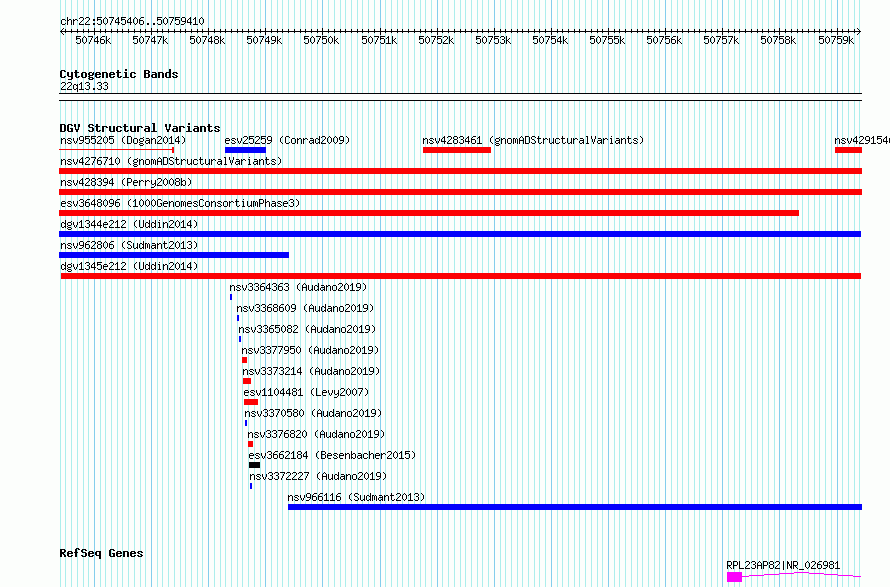Open the nsv3373214 (Audano2019) label
The image size is (890, 587).
coord(311,371)
